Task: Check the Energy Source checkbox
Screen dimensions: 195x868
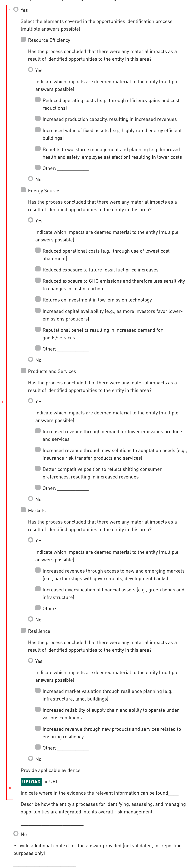Action: pyautogui.click(x=23, y=190)
